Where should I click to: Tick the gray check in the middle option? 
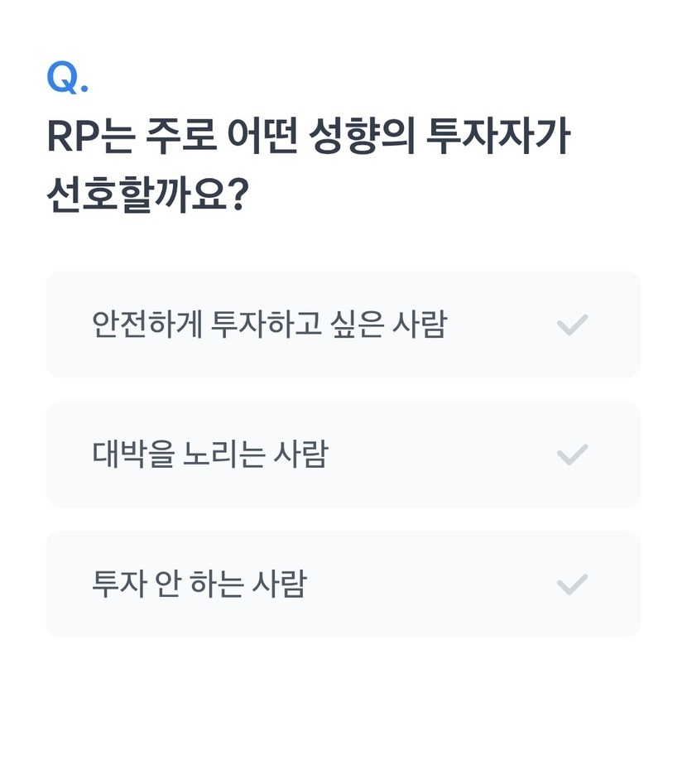pyautogui.click(x=572, y=455)
